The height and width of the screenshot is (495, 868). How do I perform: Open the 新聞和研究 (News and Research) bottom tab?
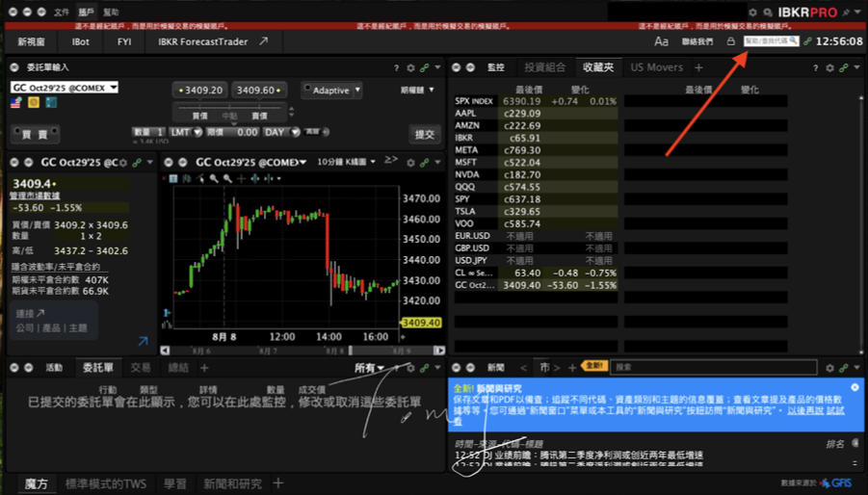tap(232, 484)
